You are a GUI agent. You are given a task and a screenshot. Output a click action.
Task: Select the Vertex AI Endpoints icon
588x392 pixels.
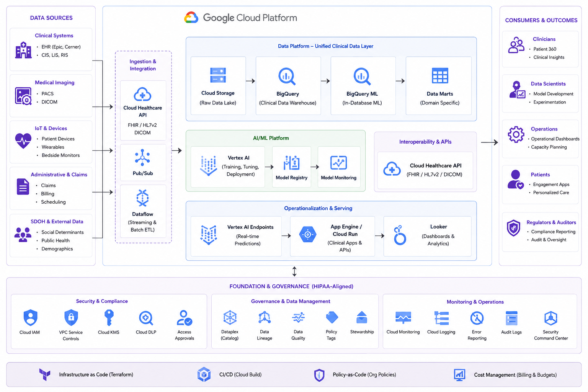click(209, 235)
